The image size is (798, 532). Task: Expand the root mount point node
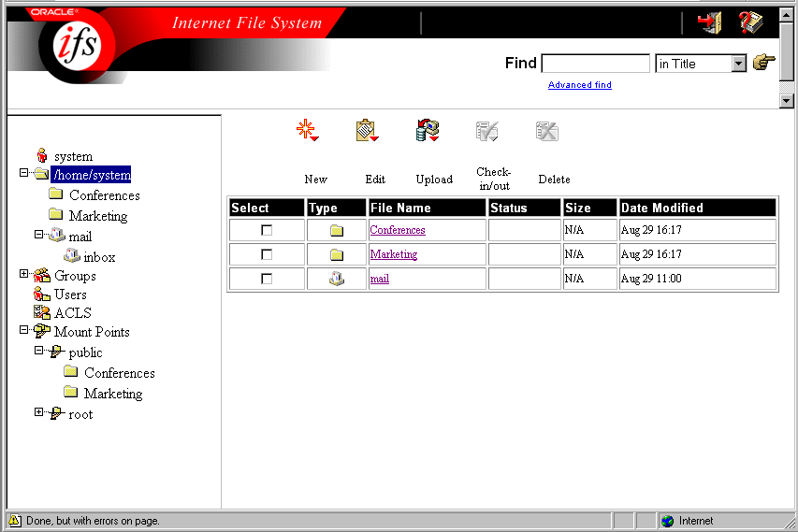[x=38, y=412]
